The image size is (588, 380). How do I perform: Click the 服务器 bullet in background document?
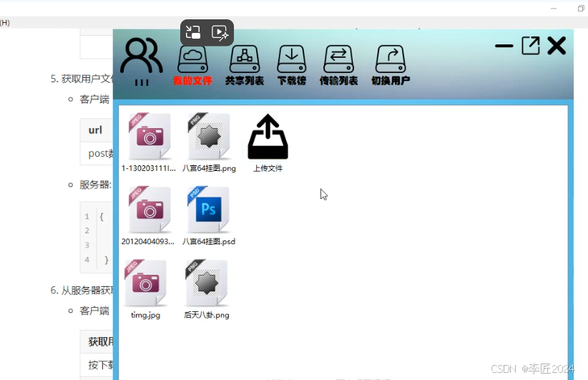tap(95, 185)
